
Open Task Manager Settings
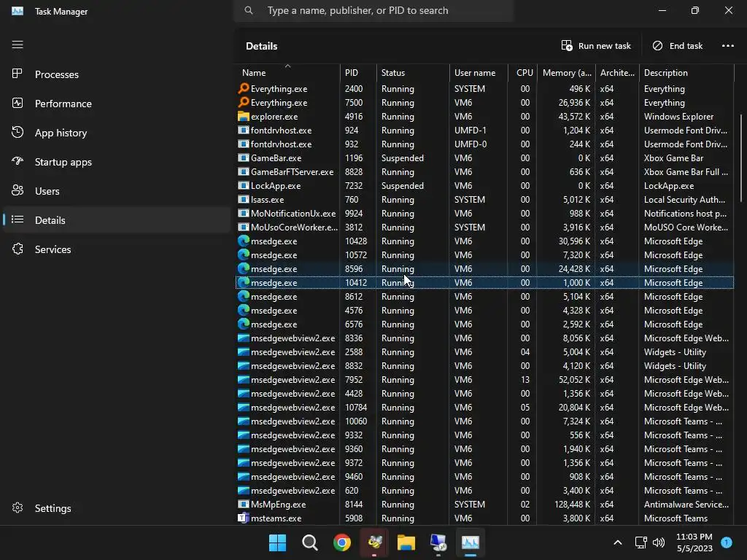click(x=116, y=508)
